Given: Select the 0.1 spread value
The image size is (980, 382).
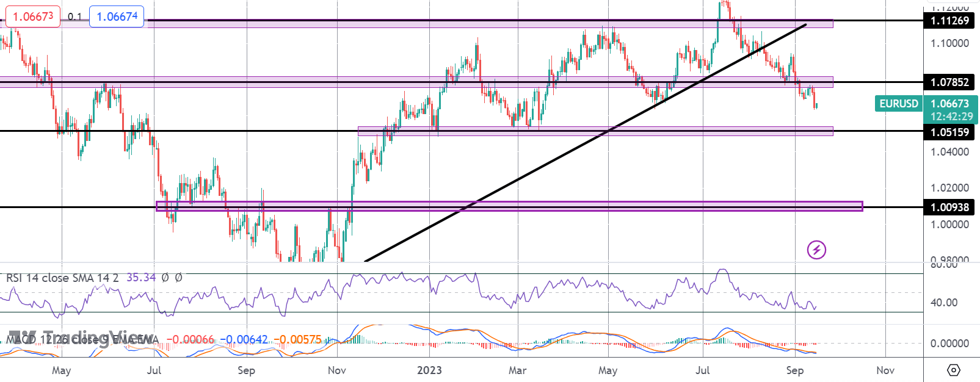Looking at the screenshot, I should [x=74, y=16].
